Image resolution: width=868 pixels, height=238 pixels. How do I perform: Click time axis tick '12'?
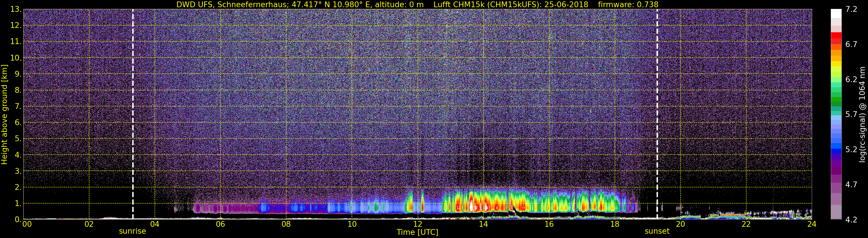(x=417, y=224)
